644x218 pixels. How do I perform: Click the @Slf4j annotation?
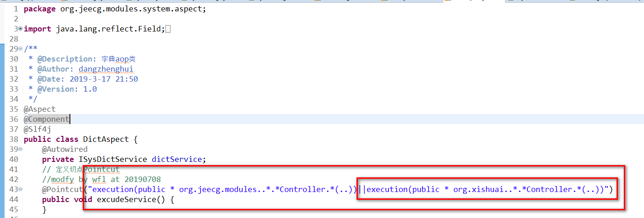point(37,129)
